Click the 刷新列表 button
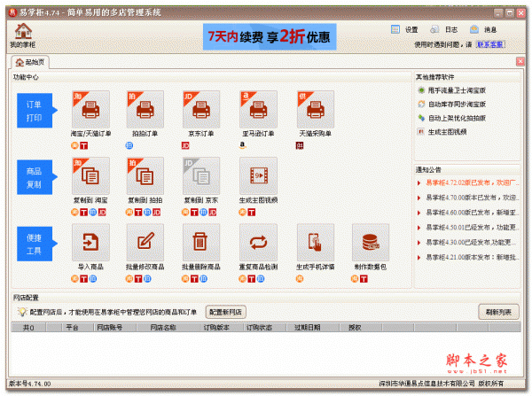 click(x=498, y=312)
